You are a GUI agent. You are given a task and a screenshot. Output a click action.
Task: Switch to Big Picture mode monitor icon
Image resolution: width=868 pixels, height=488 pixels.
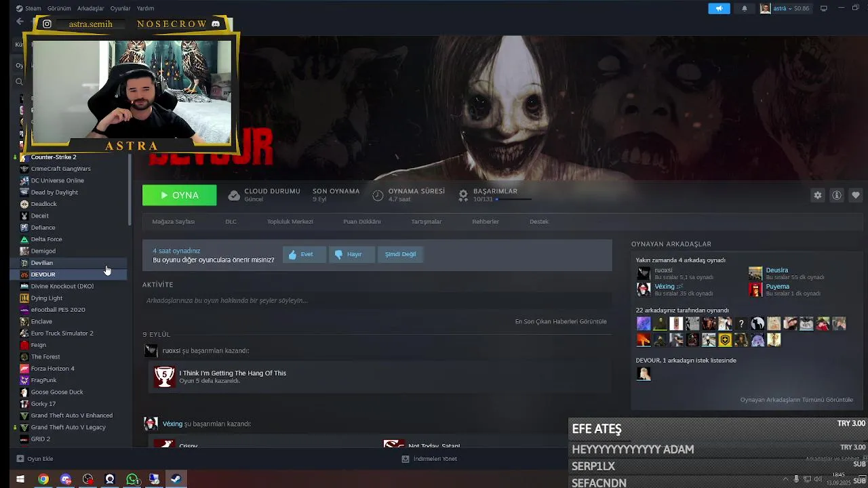pyautogui.click(x=824, y=8)
